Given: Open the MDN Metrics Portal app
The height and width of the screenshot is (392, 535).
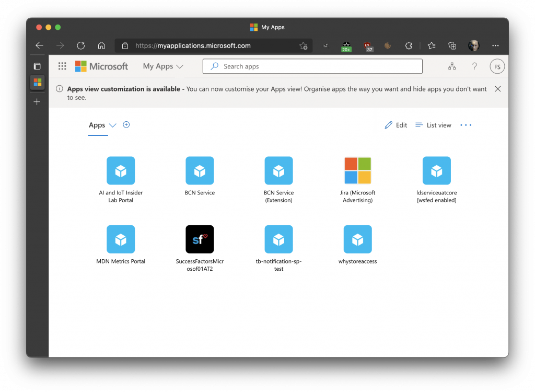Looking at the screenshot, I should pos(121,239).
